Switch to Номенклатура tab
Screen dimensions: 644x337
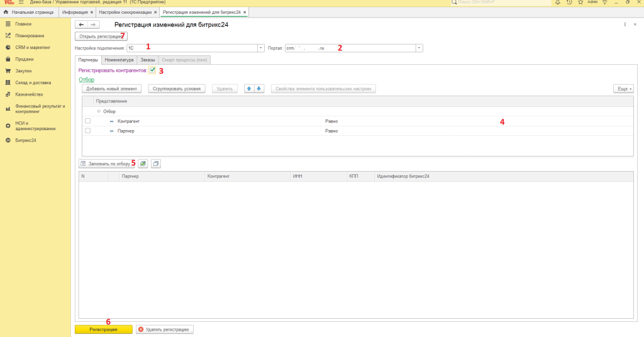click(x=119, y=60)
